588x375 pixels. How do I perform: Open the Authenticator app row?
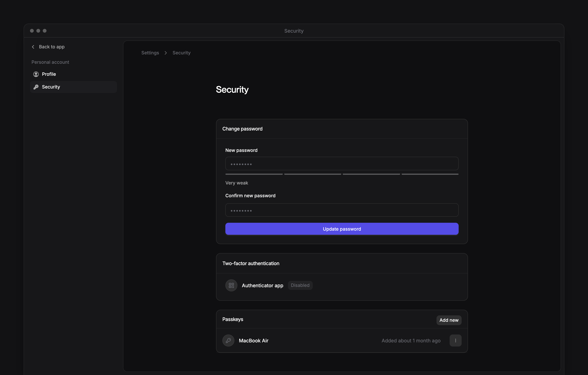click(x=342, y=285)
